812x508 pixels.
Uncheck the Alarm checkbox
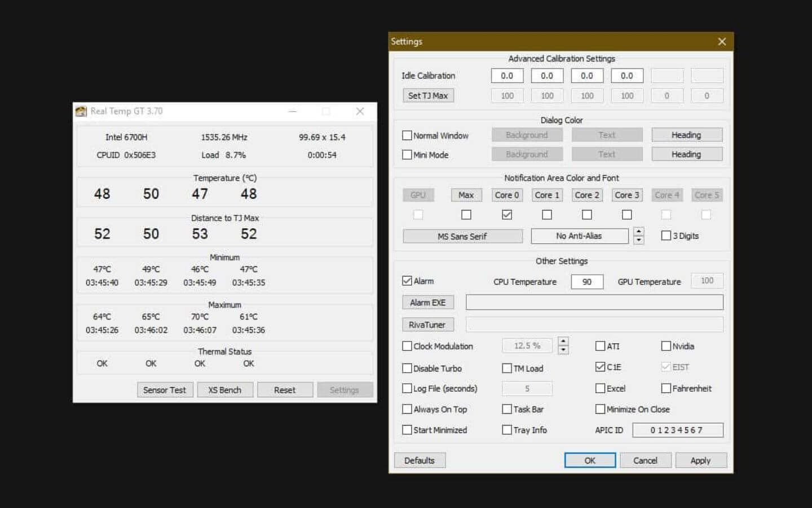pyautogui.click(x=407, y=281)
